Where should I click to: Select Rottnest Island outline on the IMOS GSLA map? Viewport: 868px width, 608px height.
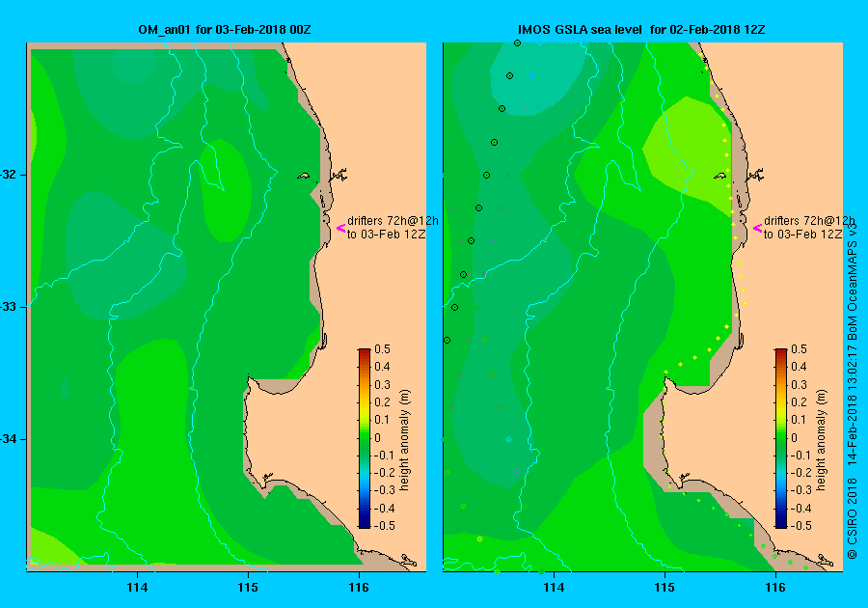[x=719, y=176]
